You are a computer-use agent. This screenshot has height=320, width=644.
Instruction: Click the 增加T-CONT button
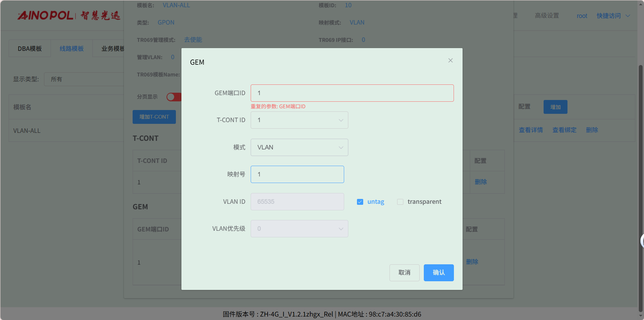point(154,117)
